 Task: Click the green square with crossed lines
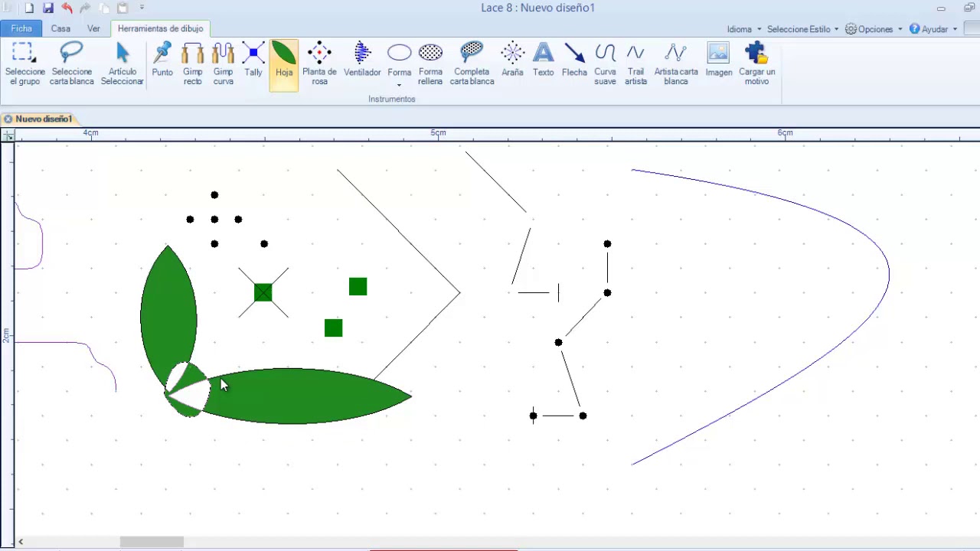[x=263, y=292]
